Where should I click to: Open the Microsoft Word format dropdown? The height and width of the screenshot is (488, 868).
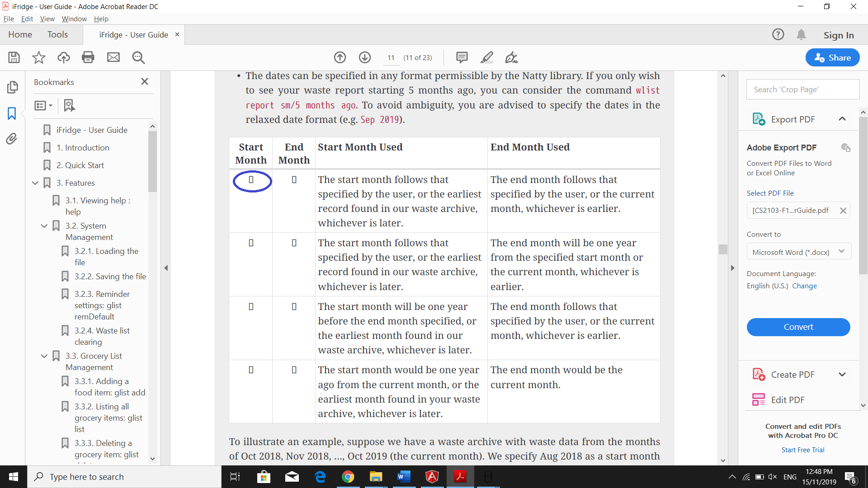(798, 252)
